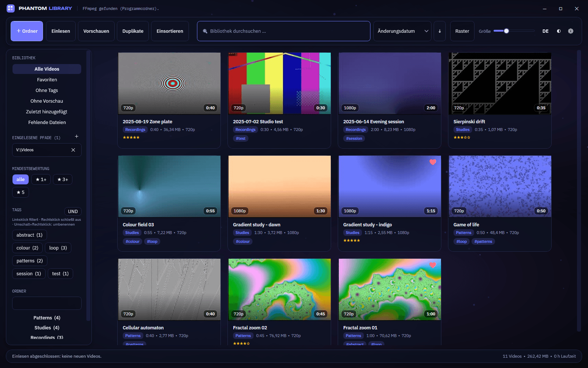Image resolution: width=588 pixels, height=368 pixels.
Task: Click the sidebar vertical scrollbar
Action: pyautogui.click(x=88, y=186)
